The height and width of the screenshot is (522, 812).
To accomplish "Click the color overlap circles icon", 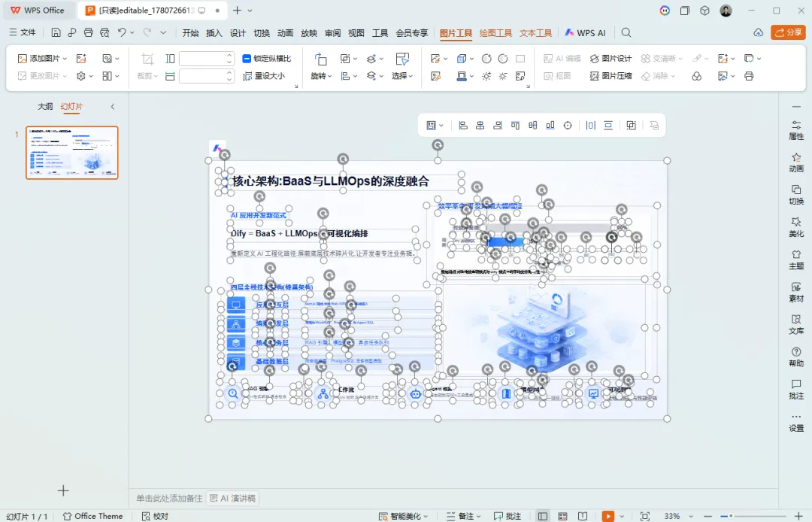I will pos(696,76).
